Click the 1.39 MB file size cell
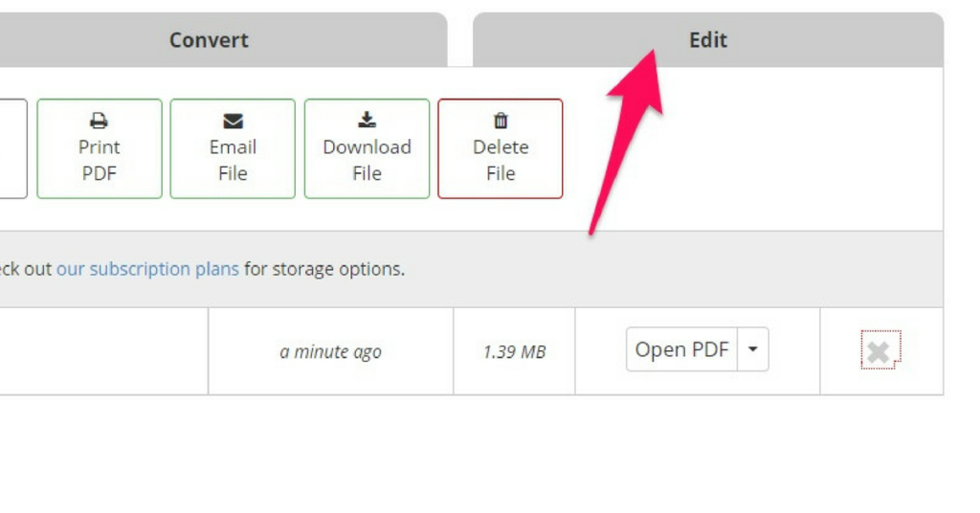980x513 pixels. (x=514, y=351)
